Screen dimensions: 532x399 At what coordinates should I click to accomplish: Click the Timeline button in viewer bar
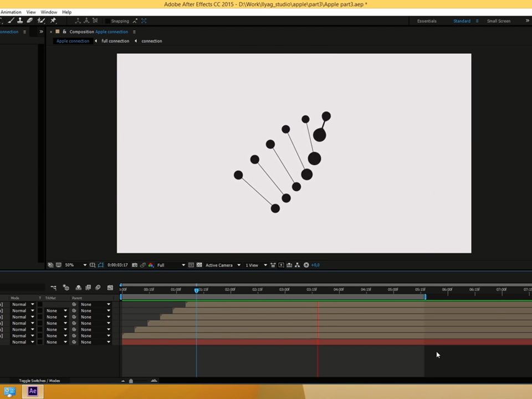[289, 265]
